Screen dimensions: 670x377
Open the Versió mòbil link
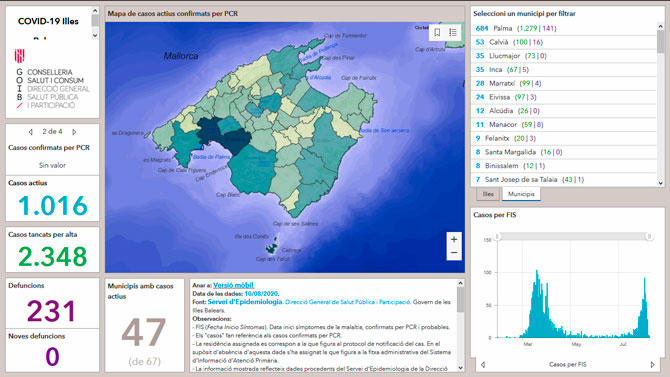(233, 285)
